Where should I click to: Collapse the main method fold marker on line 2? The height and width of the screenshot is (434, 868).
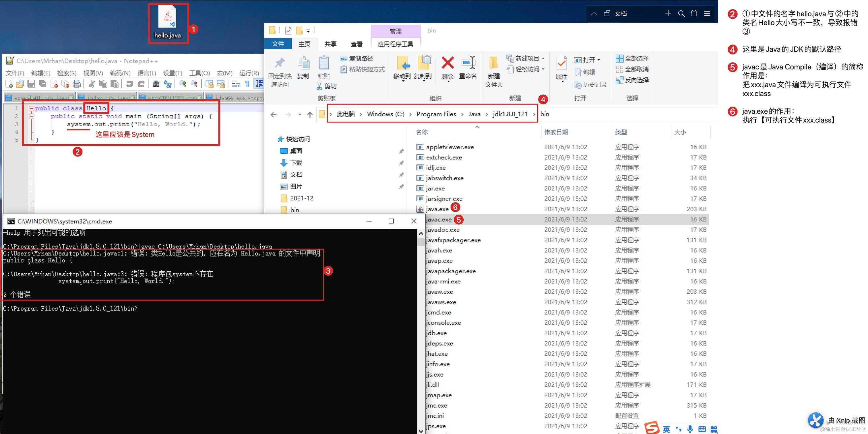(x=31, y=116)
